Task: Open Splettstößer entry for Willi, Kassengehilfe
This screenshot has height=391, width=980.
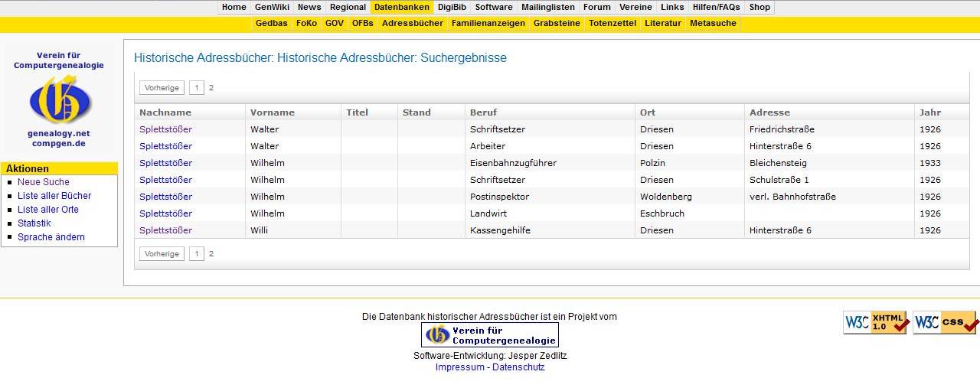Action: [165, 230]
